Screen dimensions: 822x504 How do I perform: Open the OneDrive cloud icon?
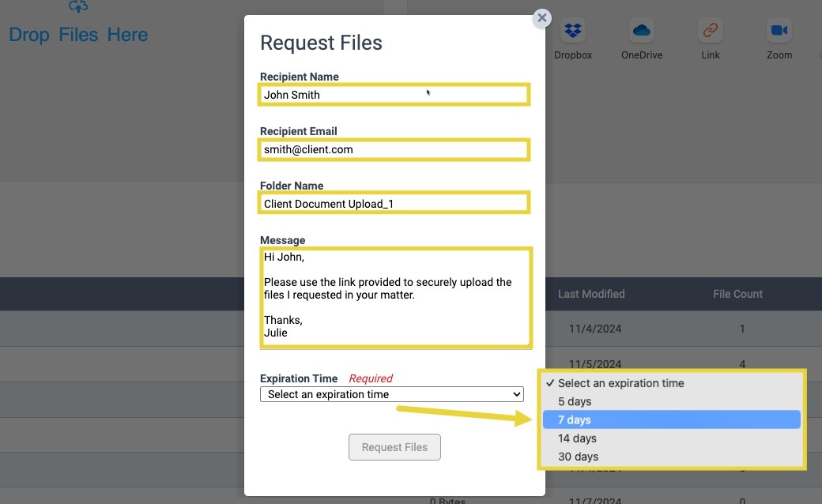pyautogui.click(x=641, y=32)
